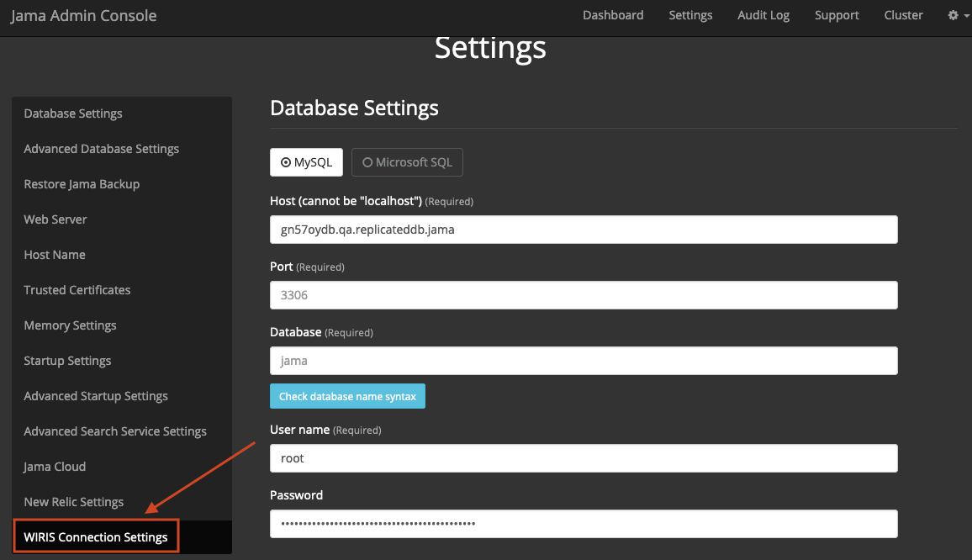Open New Relic Settings in sidebar
The image size is (972, 560).
coord(121,502)
